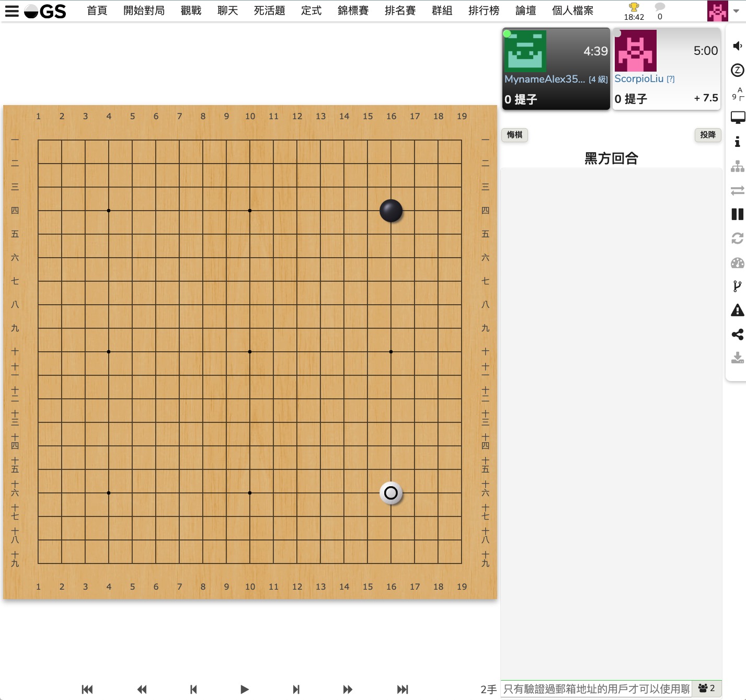View the 排行榜 leaderboard
This screenshot has width=746, height=700.
pos(484,10)
